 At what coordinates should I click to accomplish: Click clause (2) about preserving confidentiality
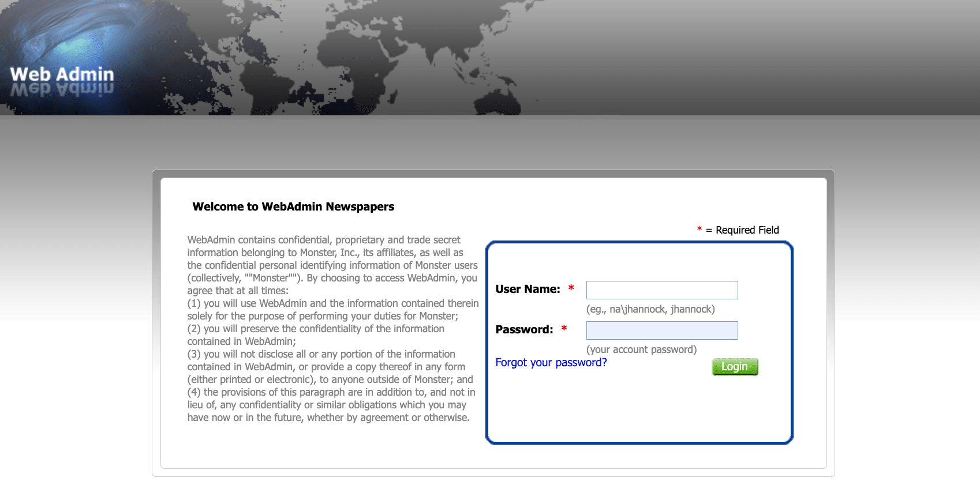coord(316,335)
